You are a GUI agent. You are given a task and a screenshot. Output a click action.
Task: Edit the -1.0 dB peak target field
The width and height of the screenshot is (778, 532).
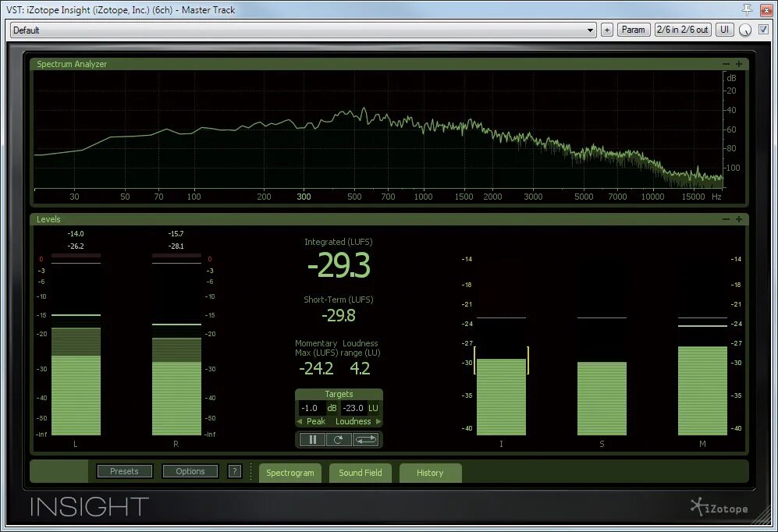[311, 408]
